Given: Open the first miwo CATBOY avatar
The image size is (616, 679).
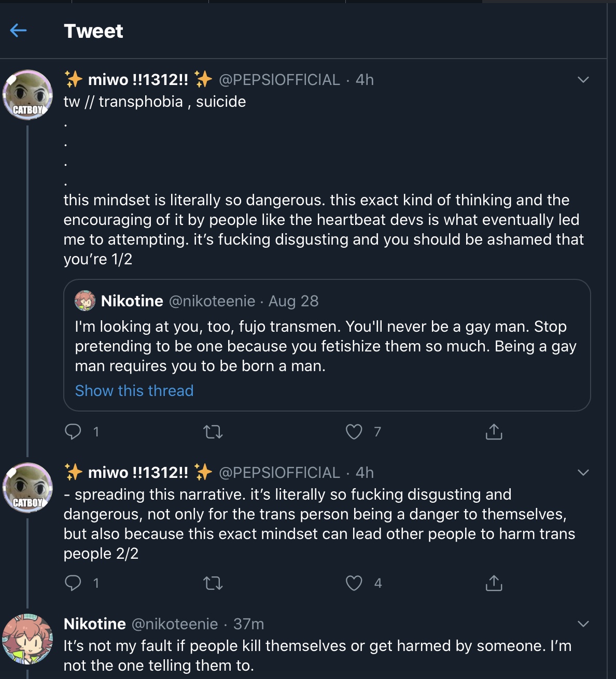Looking at the screenshot, I should click(x=27, y=95).
